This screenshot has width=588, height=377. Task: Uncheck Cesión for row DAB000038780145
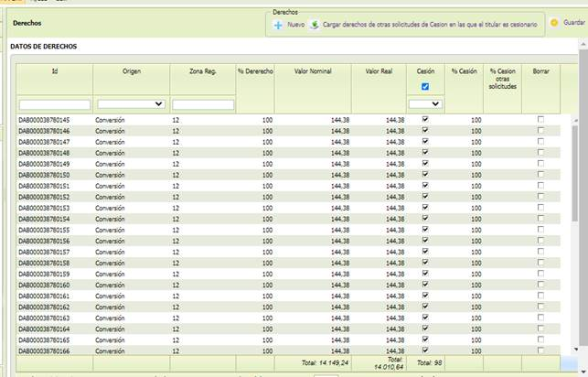pos(425,119)
